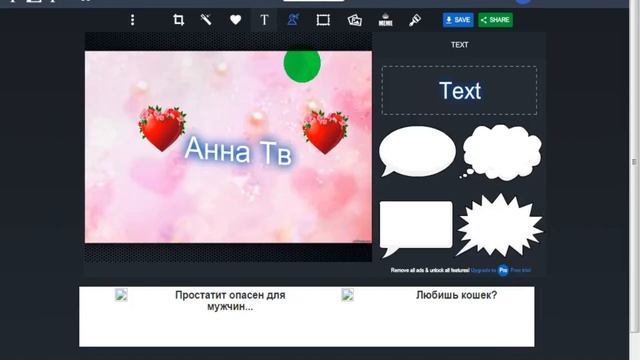Click the green SHARE button

pos(496,20)
